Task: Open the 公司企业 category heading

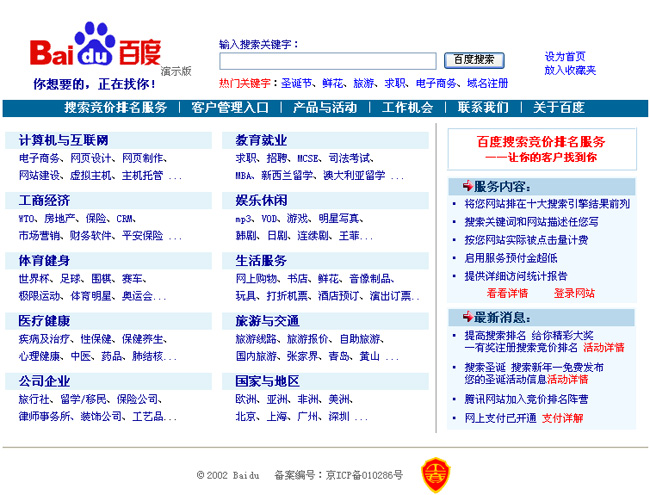Action: click(44, 381)
